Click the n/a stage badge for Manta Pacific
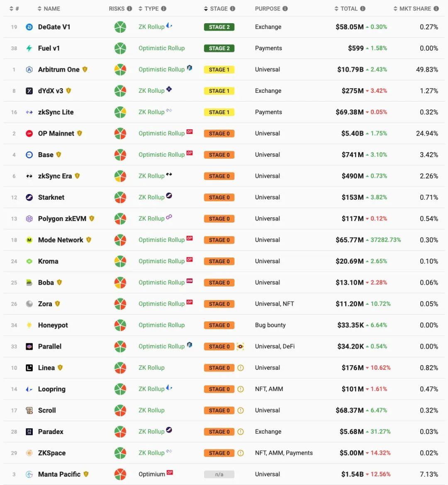Screen dimensions: 448x485 (x=219, y=474)
